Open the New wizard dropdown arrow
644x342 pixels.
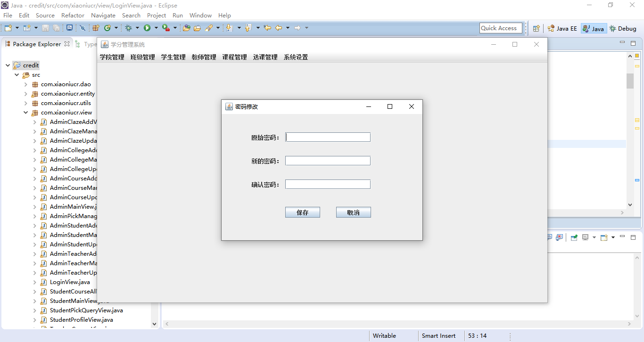(x=17, y=28)
